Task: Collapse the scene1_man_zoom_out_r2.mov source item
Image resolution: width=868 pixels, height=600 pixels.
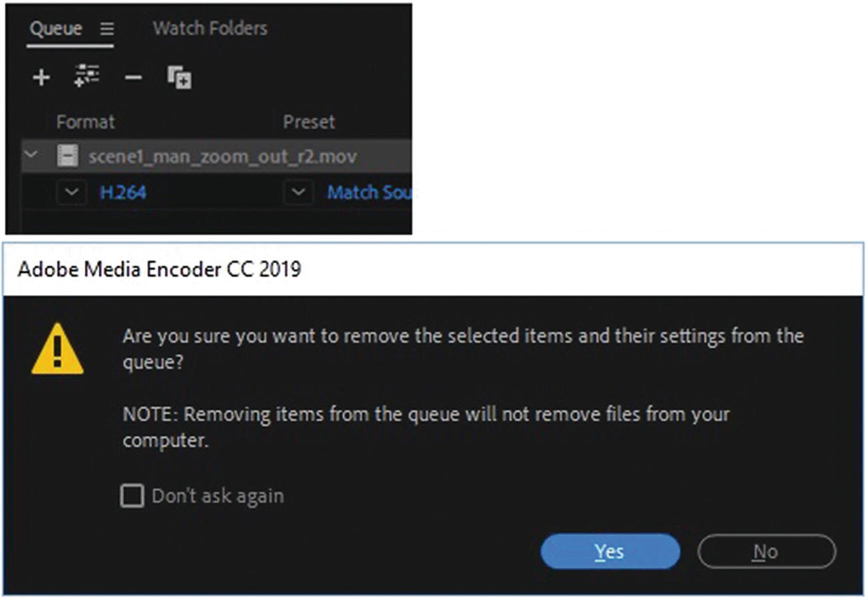Action: [x=30, y=156]
